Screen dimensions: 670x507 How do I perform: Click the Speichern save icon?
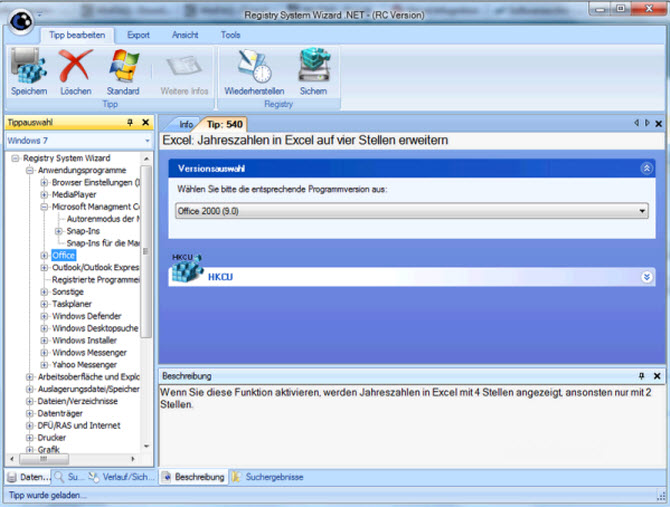click(x=28, y=66)
